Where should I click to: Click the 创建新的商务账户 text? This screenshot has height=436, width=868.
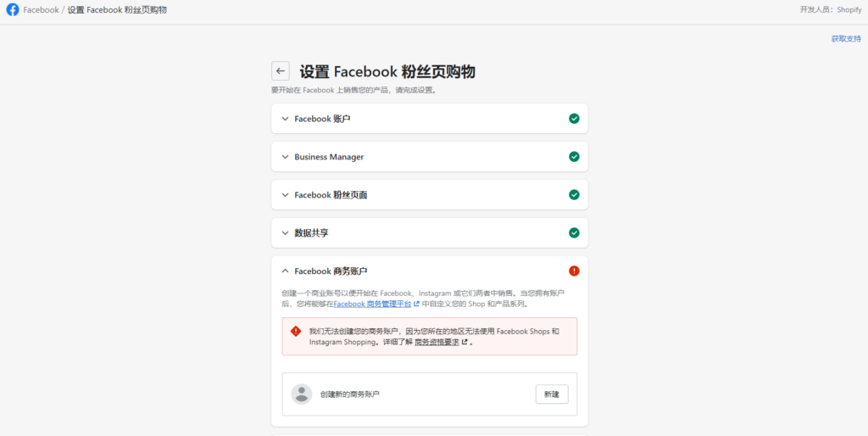[350, 394]
